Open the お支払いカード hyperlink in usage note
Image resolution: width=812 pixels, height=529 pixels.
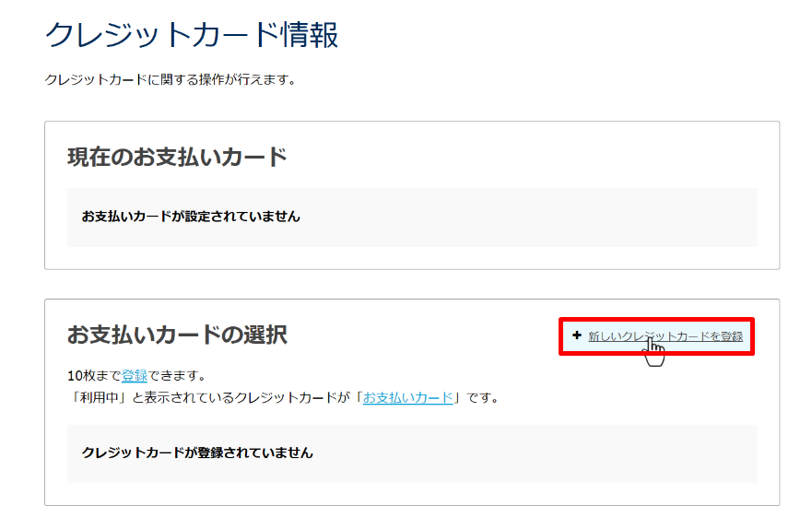tap(408, 398)
